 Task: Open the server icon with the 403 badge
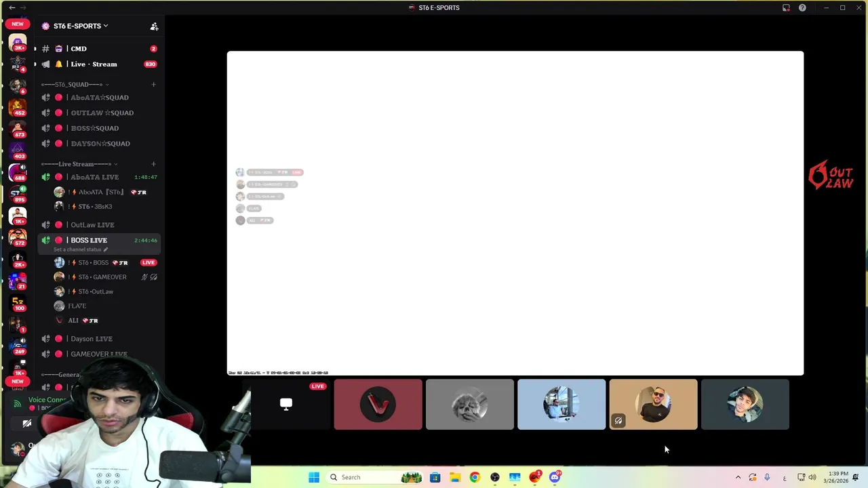tap(18, 151)
